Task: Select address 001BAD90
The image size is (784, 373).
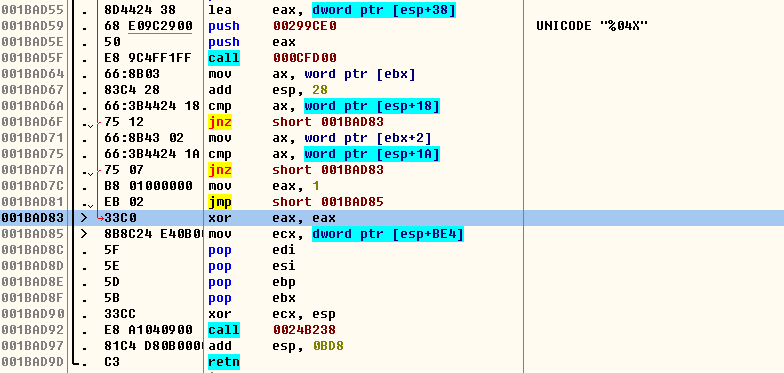Action: (32, 314)
